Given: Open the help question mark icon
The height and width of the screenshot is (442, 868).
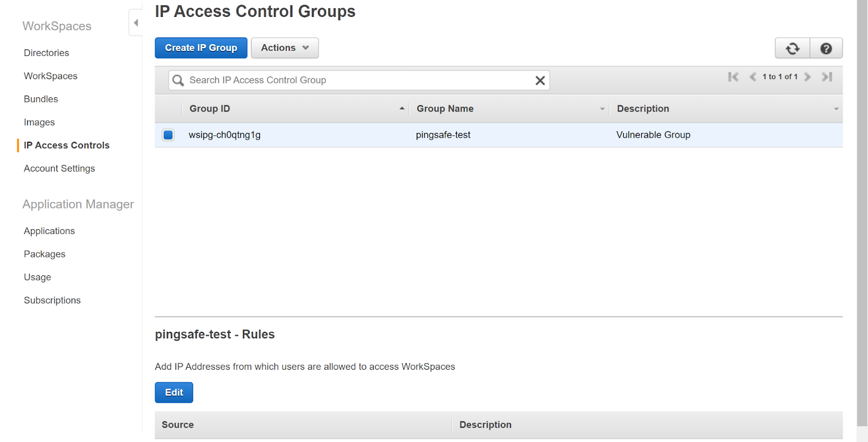Looking at the screenshot, I should 826,48.
